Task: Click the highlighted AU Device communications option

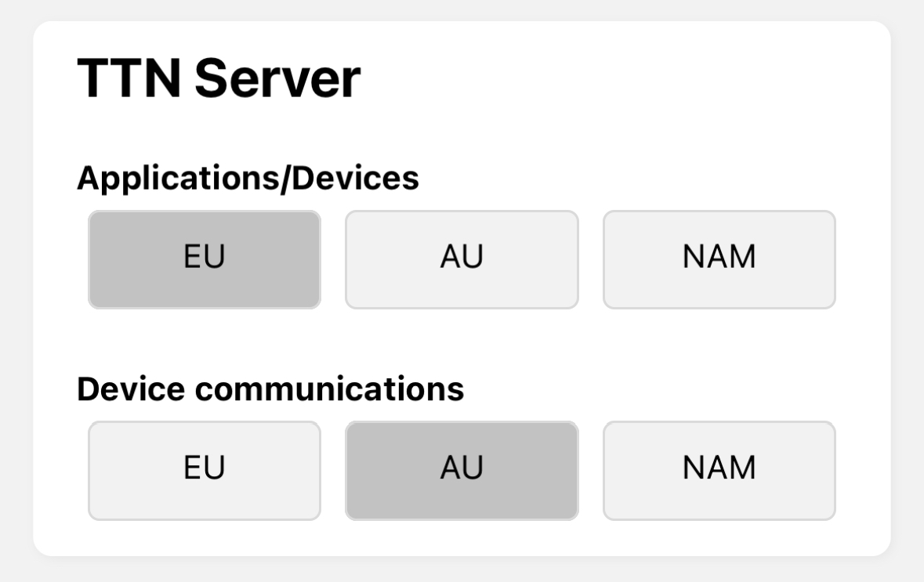Action: click(x=462, y=470)
